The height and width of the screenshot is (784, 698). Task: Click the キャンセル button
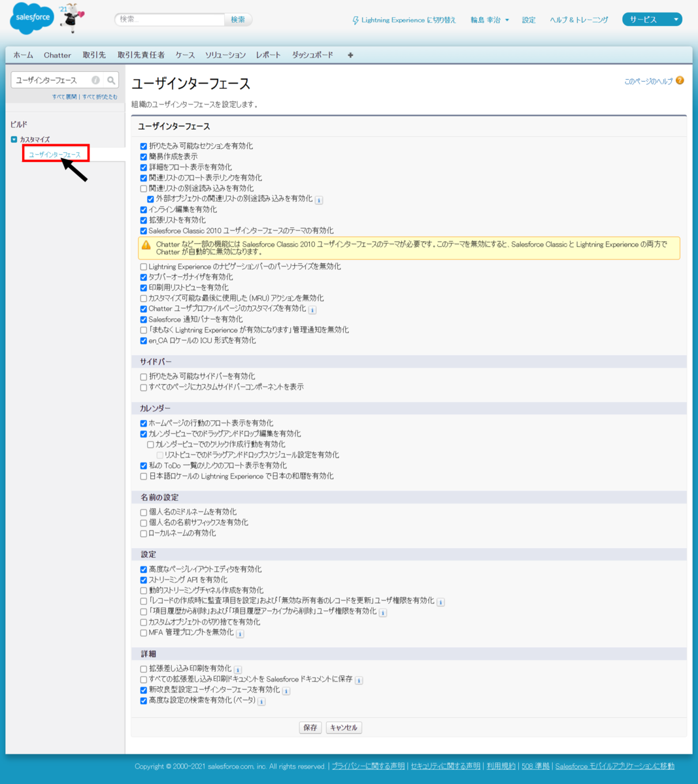(x=344, y=728)
